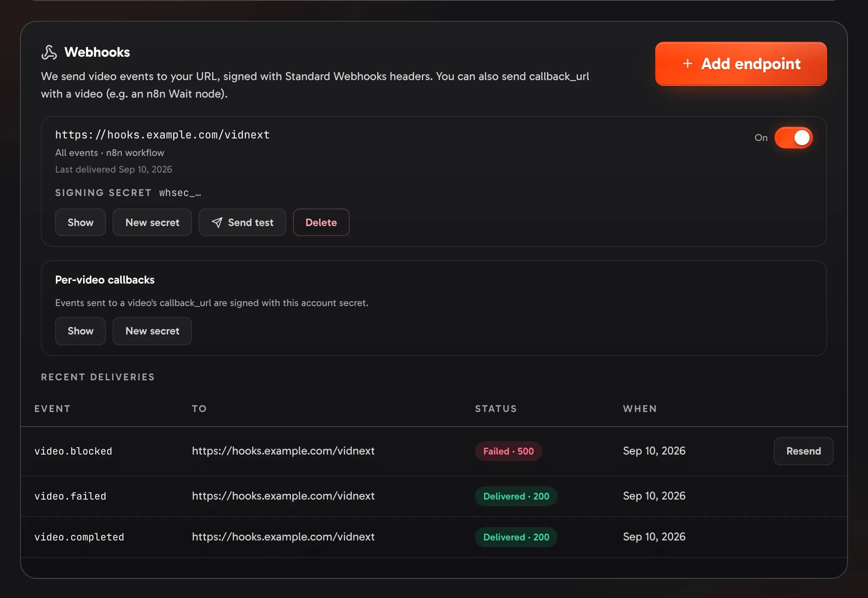Viewport: 868px width, 598px height.
Task: Click the date in the video.failed row
Action: [x=654, y=496]
